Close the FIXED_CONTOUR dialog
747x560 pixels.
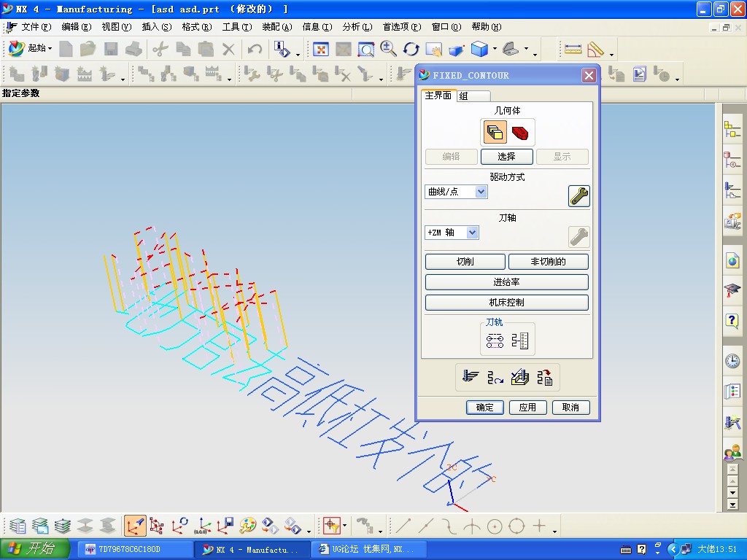589,75
